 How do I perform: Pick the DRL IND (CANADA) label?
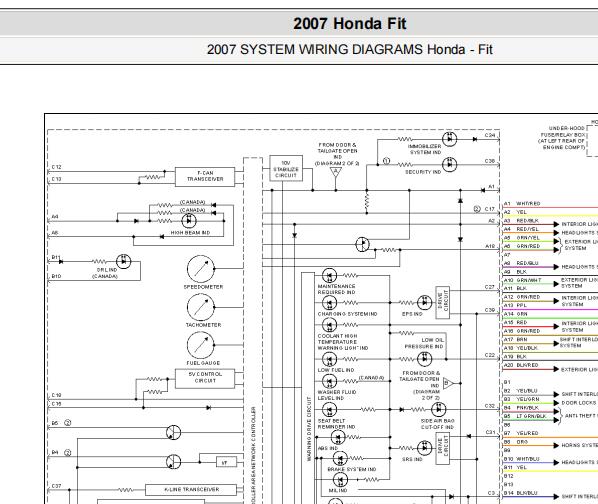pyautogui.click(x=105, y=273)
